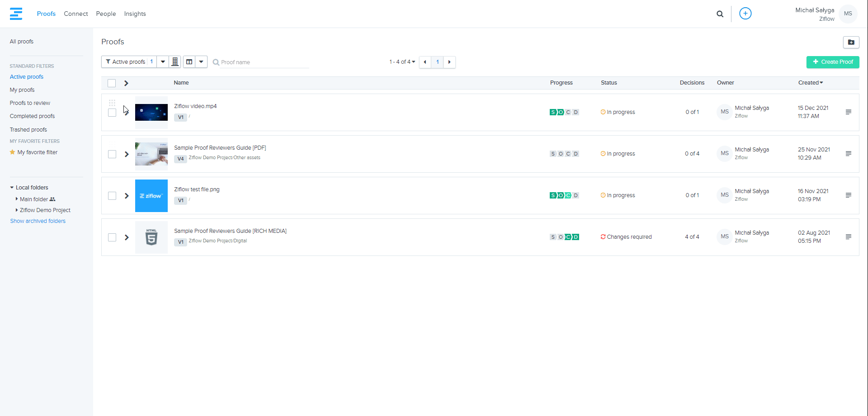
Task: Click V1 version badge of Ziflow video.mp4
Action: (x=180, y=117)
